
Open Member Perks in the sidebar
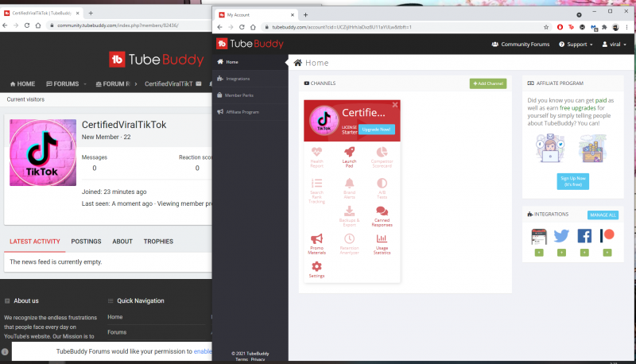tap(238, 95)
